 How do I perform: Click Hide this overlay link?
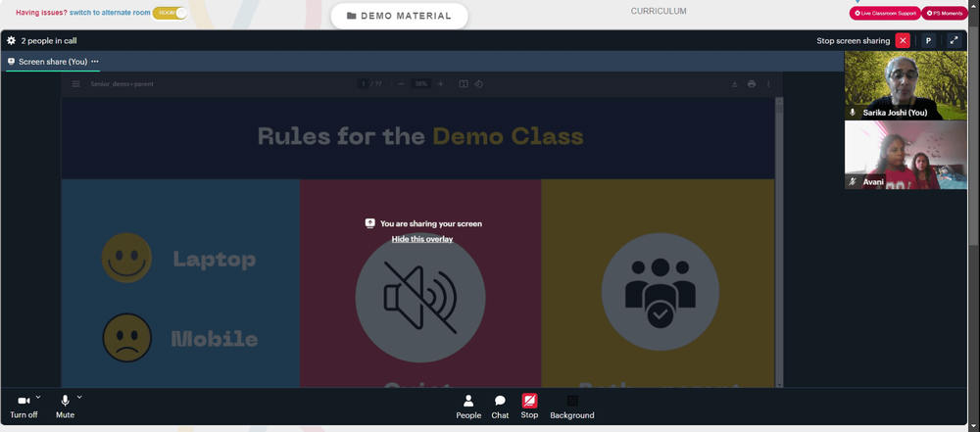(421, 239)
